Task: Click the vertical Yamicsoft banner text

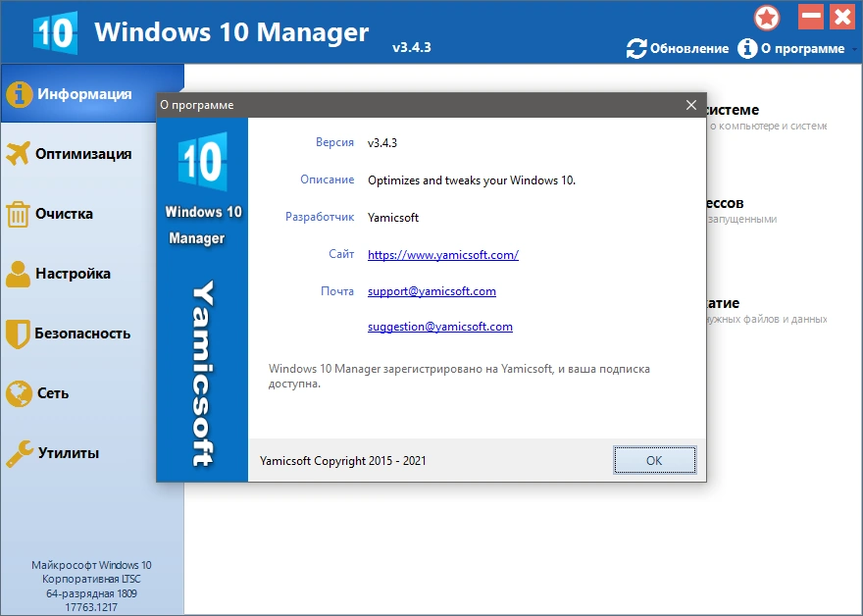Action: [x=203, y=374]
